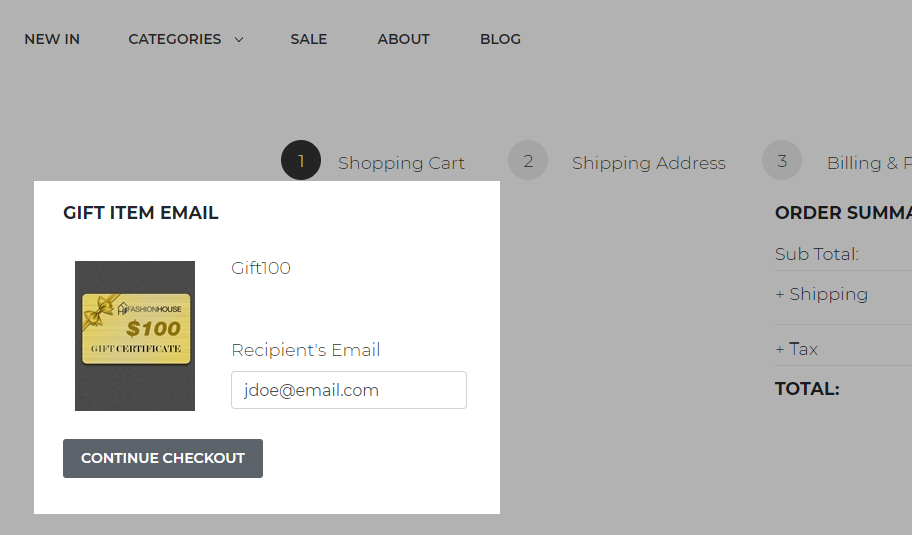Expand the Shipping line in order summary
Viewport: 912px width, 535px height.
coord(821,294)
